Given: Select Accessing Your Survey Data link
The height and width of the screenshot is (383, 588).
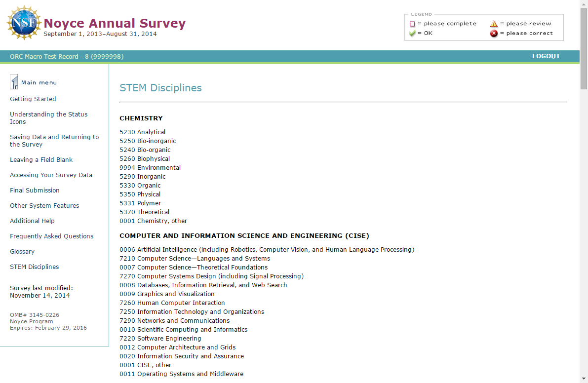Looking at the screenshot, I should click(x=51, y=175).
